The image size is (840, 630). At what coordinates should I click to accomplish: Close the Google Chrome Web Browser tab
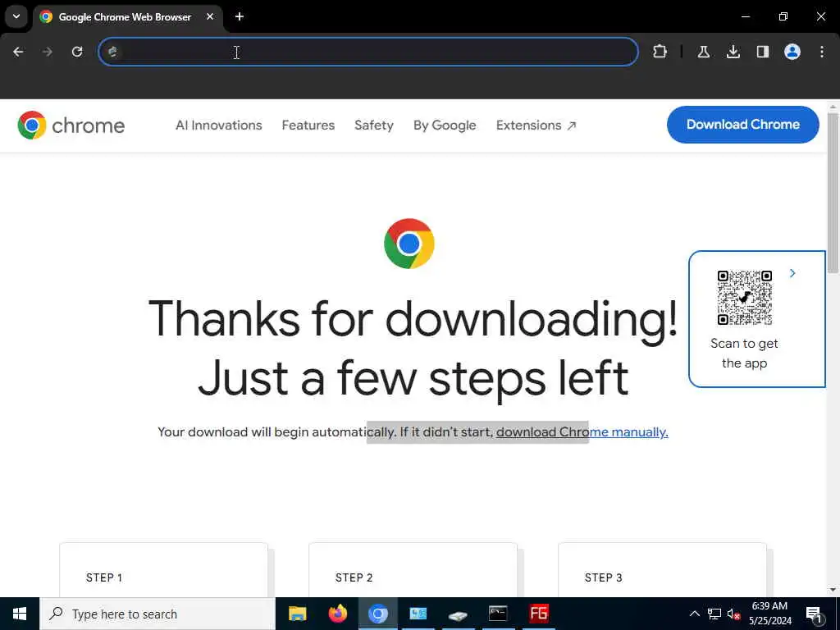tap(210, 16)
